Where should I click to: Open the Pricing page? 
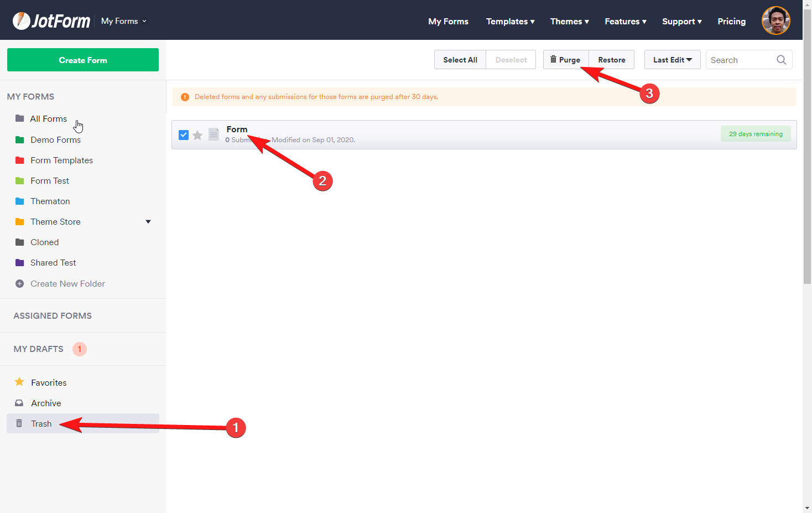coord(731,22)
